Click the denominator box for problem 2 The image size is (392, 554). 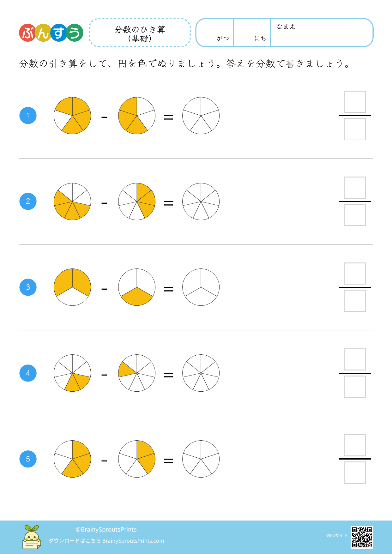[x=355, y=215]
